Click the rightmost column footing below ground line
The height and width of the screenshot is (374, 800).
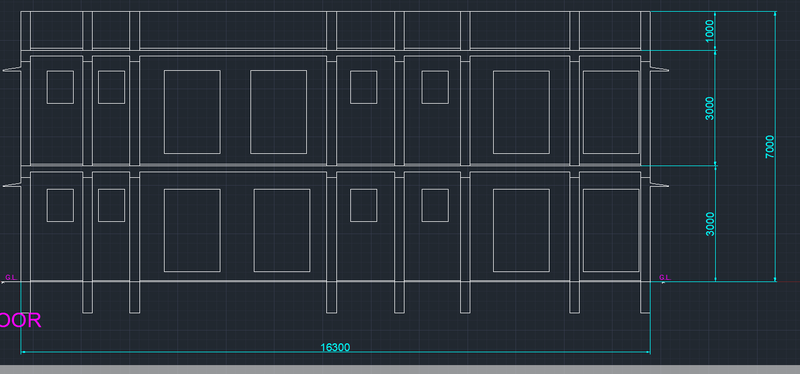[x=645, y=297]
